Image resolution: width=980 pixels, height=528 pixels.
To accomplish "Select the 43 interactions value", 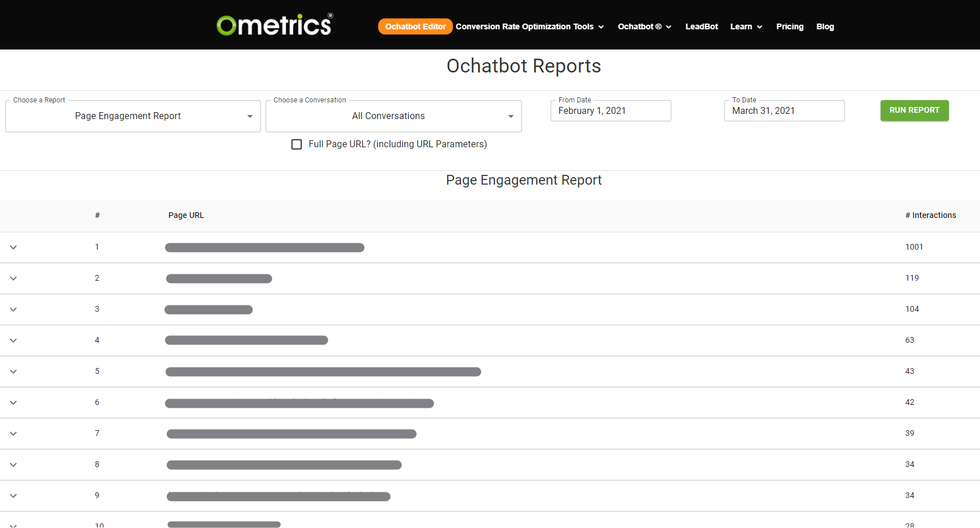I will coord(909,371).
